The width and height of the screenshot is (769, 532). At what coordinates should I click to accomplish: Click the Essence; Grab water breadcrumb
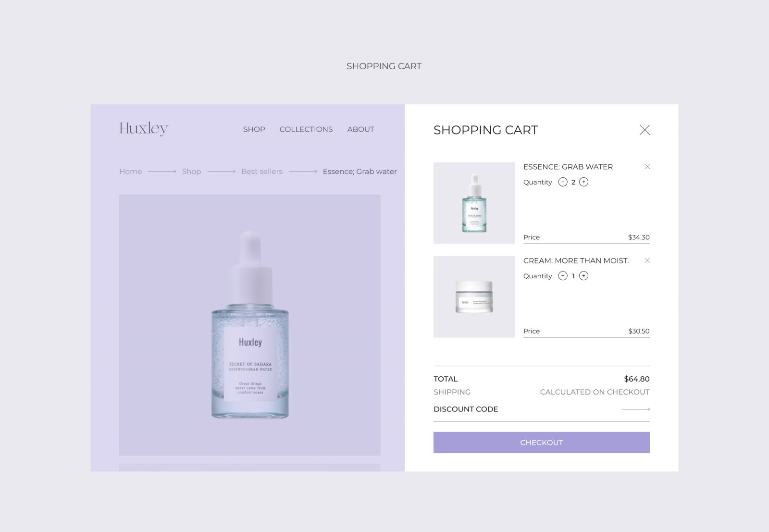(360, 172)
